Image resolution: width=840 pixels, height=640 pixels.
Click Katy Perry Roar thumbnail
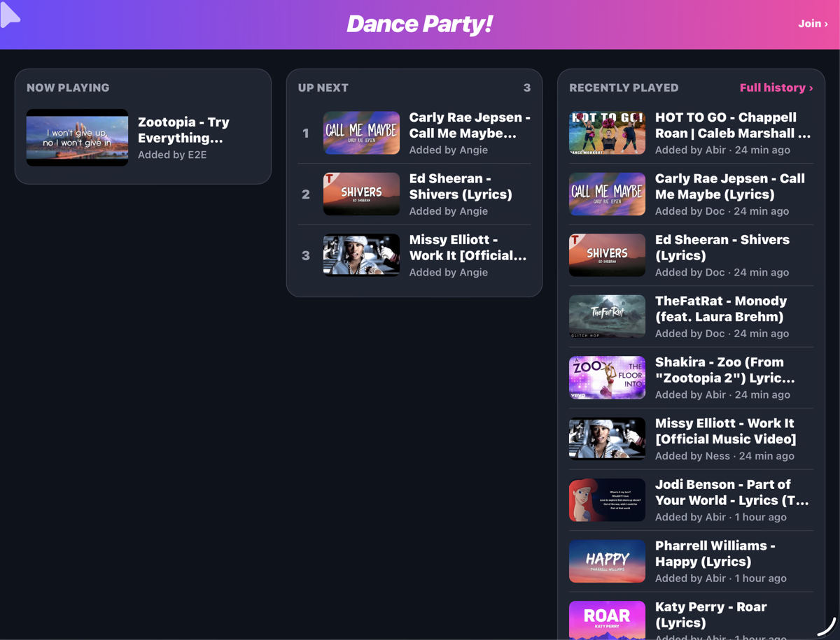tap(607, 620)
